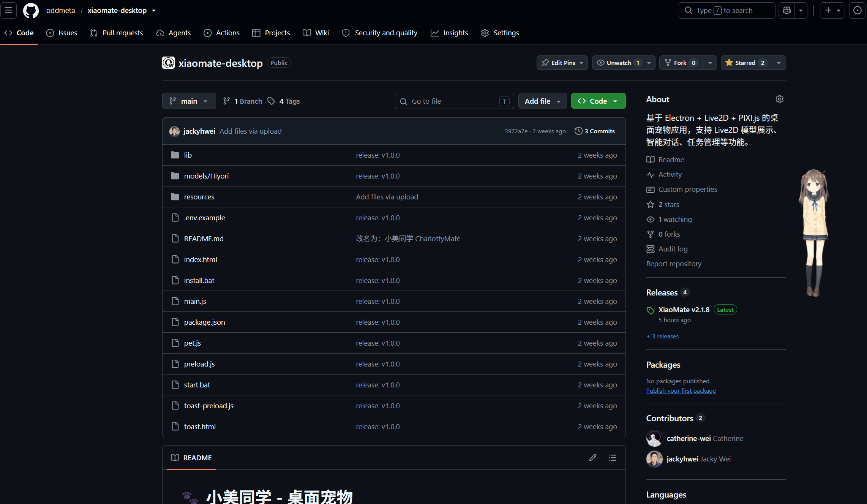
Task: Switch to the Issues tab
Action: (62, 33)
